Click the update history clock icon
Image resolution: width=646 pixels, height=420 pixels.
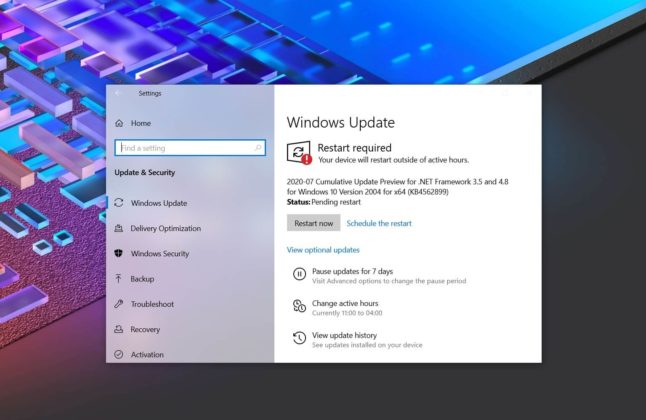pyautogui.click(x=299, y=338)
